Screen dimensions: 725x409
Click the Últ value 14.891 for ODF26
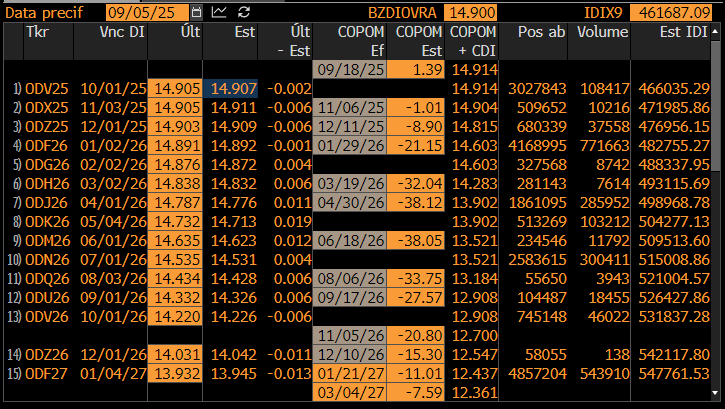pyautogui.click(x=175, y=146)
